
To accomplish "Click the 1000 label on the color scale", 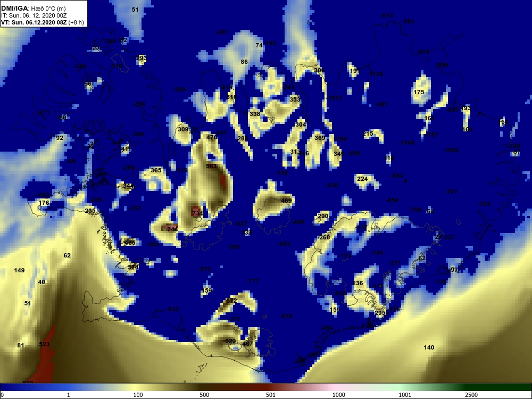I will [x=338, y=395].
